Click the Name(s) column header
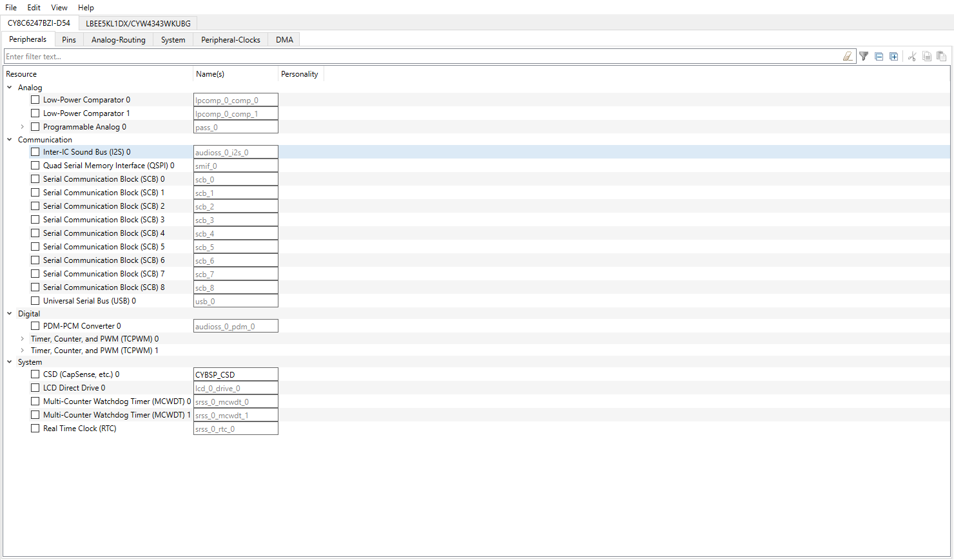Image resolution: width=954 pixels, height=560 pixels. click(x=236, y=74)
